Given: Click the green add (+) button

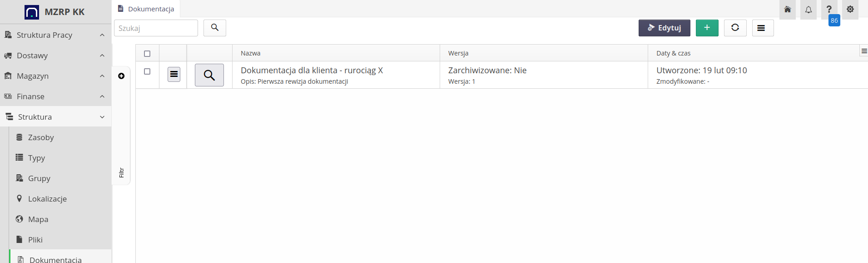Looking at the screenshot, I should [707, 28].
